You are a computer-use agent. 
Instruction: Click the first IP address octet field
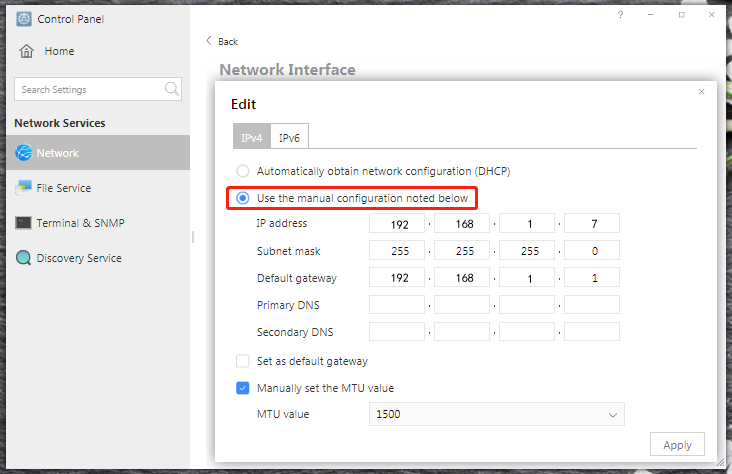coord(397,223)
